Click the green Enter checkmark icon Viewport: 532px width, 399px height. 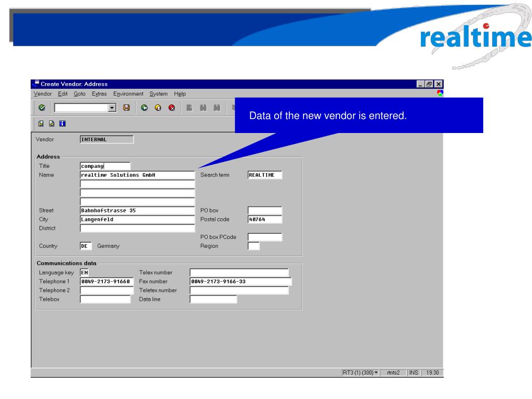pos(42,108)
